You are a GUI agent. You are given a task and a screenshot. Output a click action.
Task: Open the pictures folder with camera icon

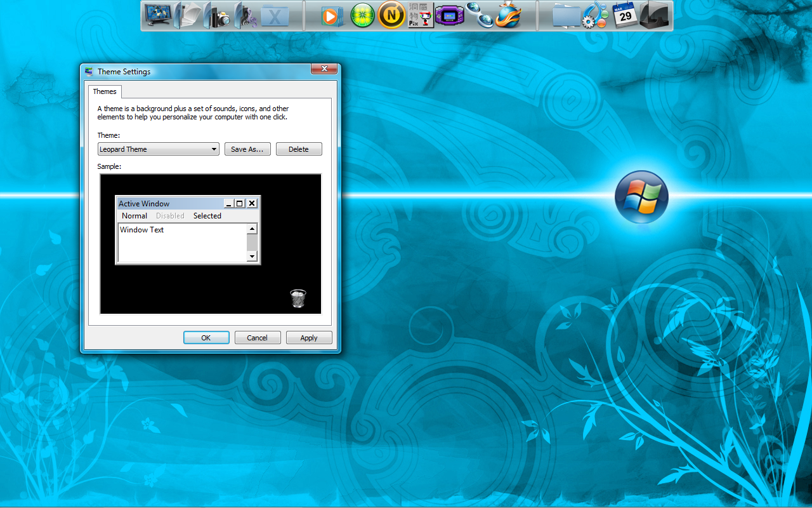(x=216, y=16)
